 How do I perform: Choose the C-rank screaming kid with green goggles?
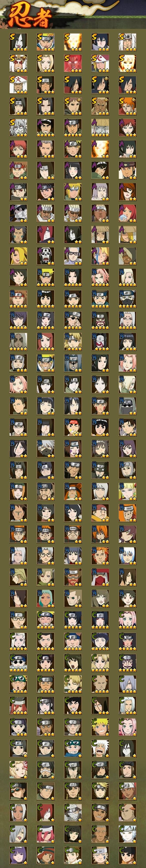[x=18, y=684]
